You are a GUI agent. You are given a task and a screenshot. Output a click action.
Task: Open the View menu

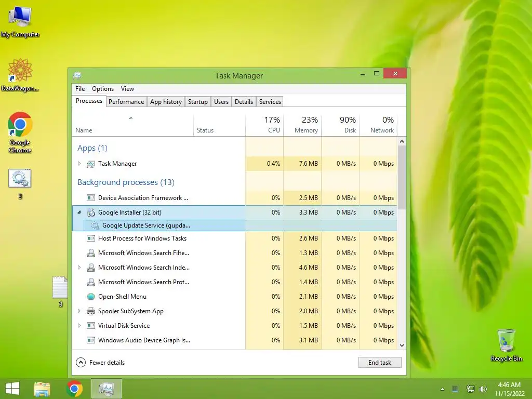point(128,89)
